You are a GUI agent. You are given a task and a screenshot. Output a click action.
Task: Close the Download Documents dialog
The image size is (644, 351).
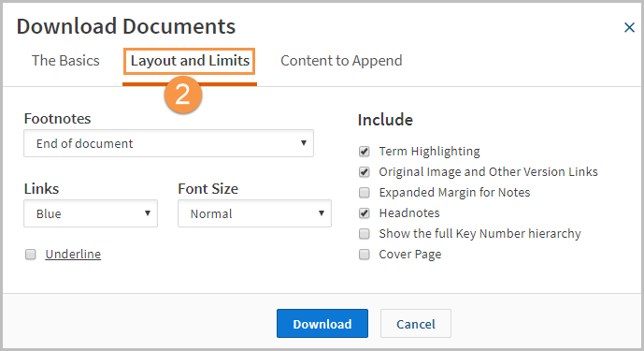[x=629, y=27]
